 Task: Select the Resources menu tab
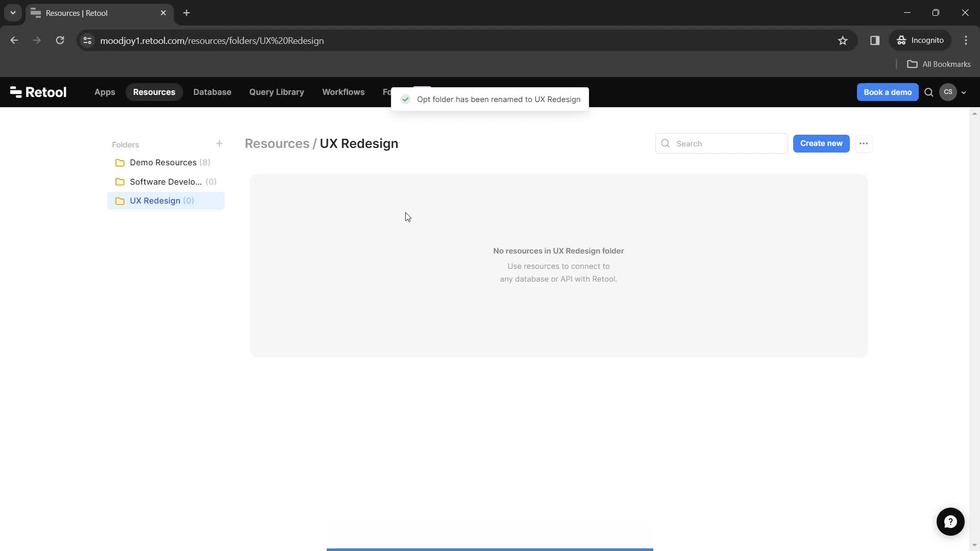tap(154, 92)
